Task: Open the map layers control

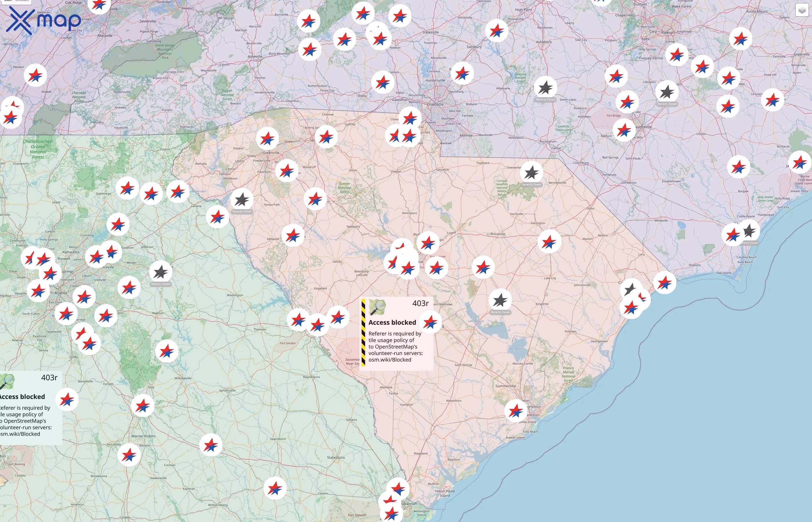Action: (802, 10)
